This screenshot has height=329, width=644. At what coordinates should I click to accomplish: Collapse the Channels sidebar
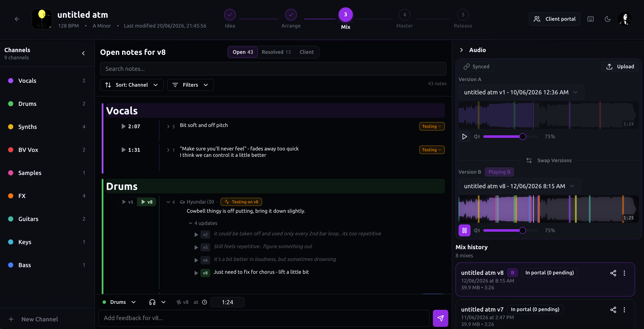[84, 53]
